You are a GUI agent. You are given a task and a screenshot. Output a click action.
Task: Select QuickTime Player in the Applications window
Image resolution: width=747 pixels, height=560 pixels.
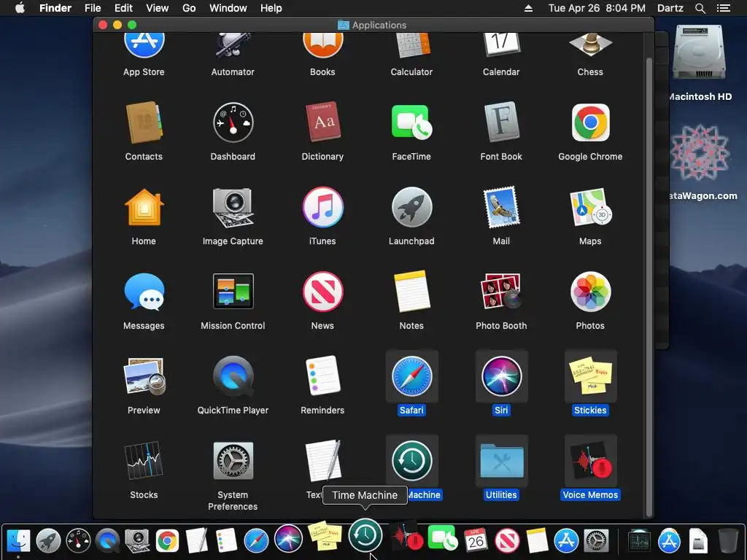[233, 376]
